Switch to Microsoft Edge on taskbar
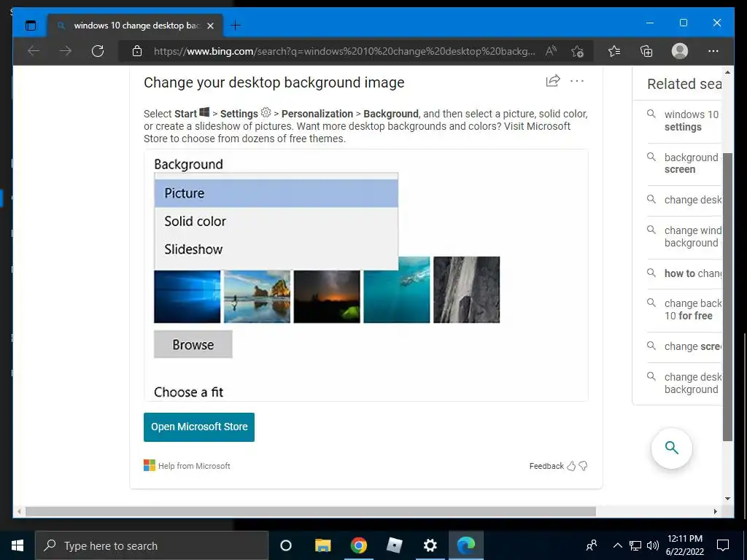Screen dimensions: 747x560 coord(466,545)
